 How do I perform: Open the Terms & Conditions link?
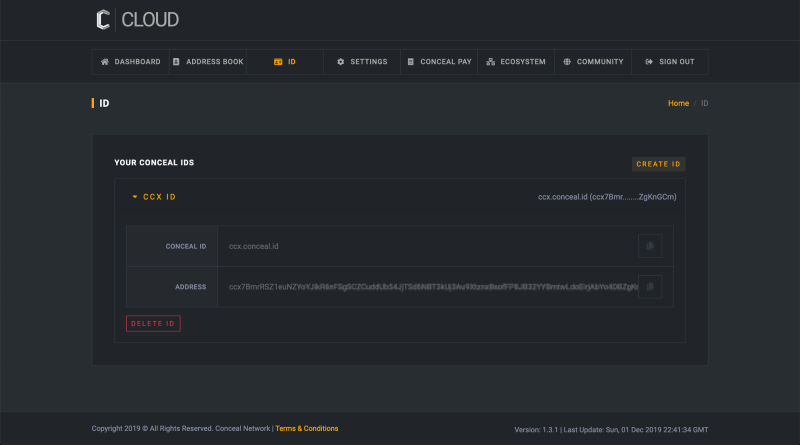(307, 429)
